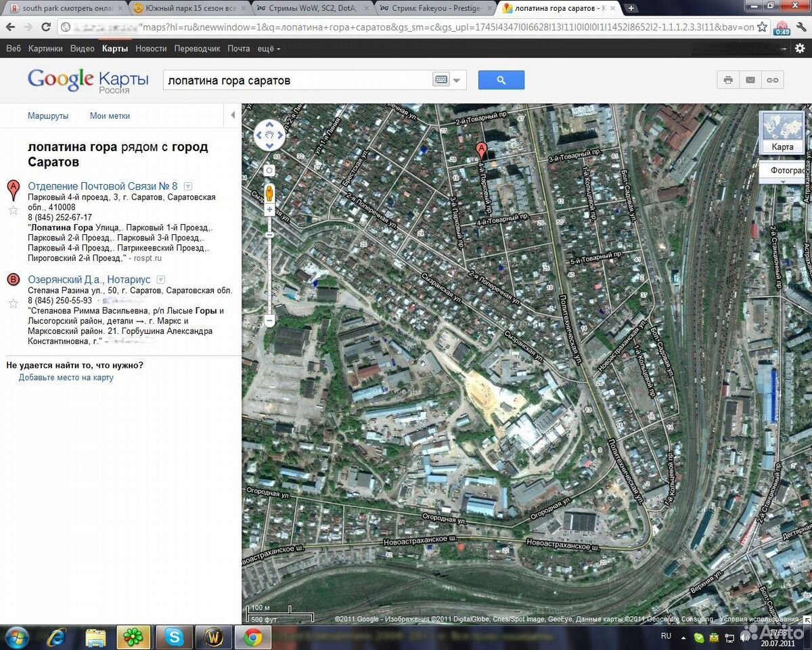Screen dimensions: 812x650
Task: Reload the page with refresh icon
Action: [46, 27]
